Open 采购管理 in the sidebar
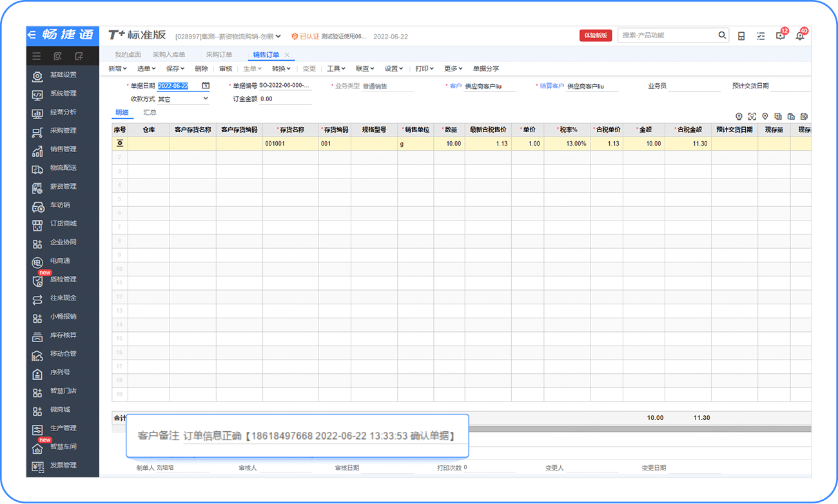This screenshot has height=504, width=838. (x=63, y=130)
